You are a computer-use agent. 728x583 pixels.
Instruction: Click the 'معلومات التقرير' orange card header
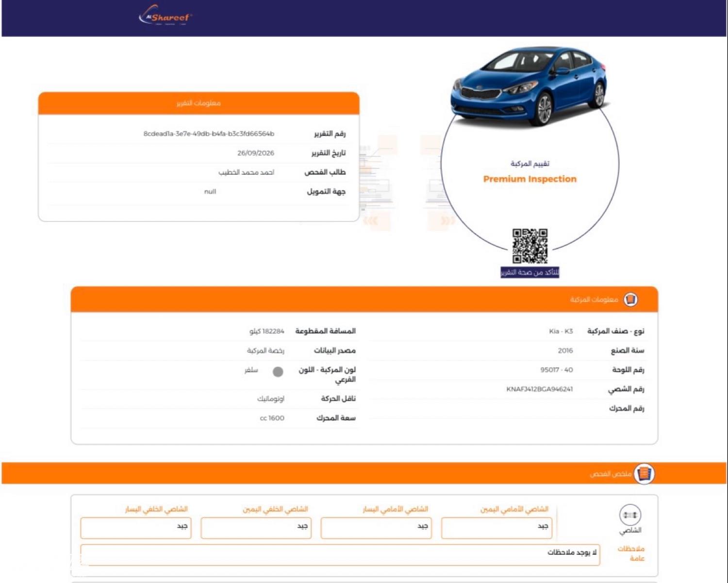(x=199, y=103)
